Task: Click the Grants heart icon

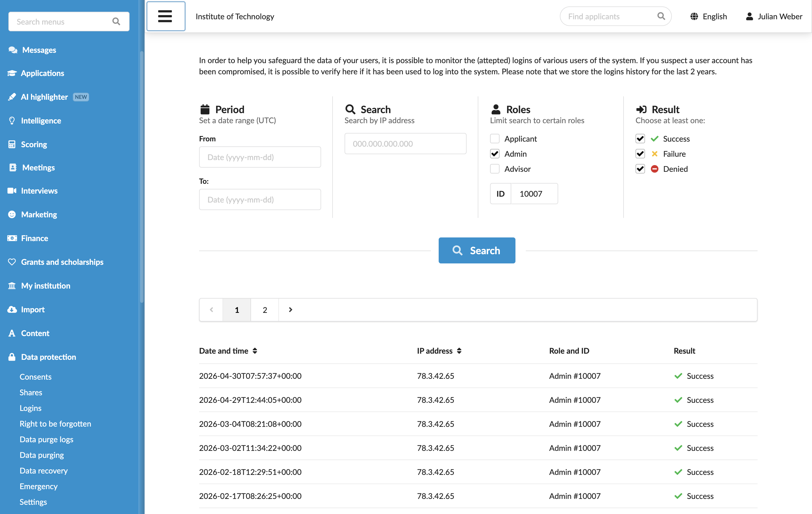Action: coord(12,262)
